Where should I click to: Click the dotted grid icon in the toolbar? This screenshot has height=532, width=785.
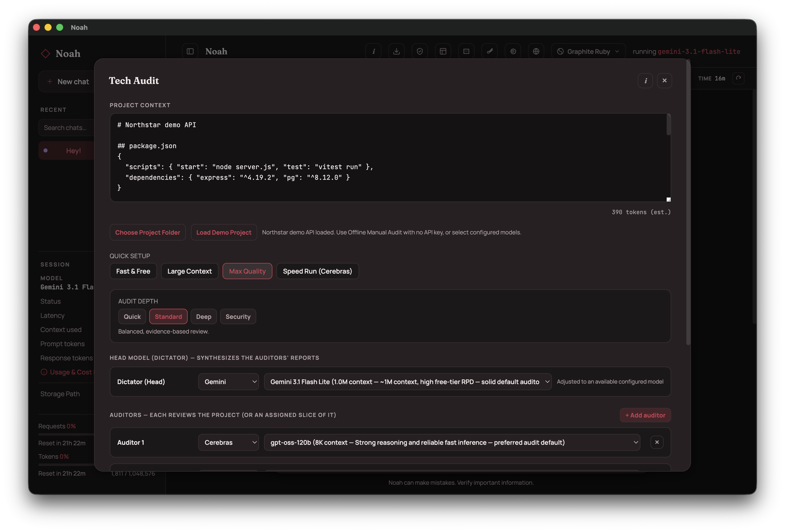coord(467,51)
